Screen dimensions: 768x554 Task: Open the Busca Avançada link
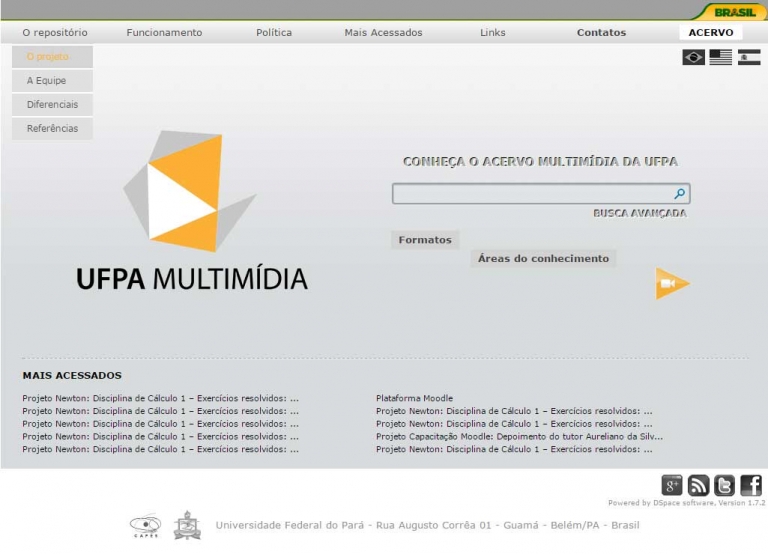[x=640, y=213]
